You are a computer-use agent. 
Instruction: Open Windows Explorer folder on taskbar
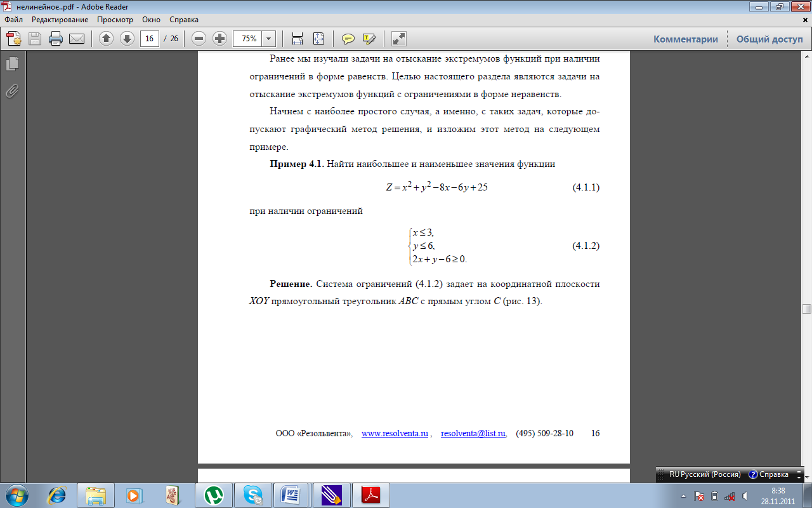(95, 495)
